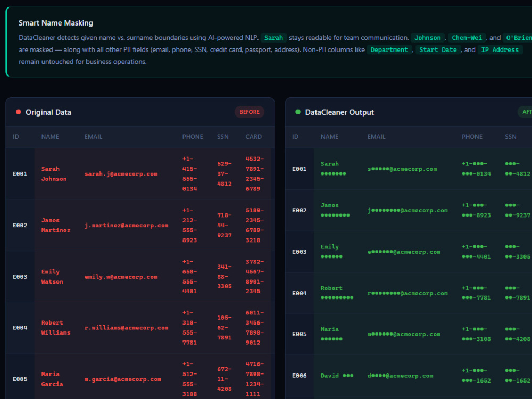Click E002 in the Original Data table
The height and width of the screenshot is (399, 532).
point(20,225)
